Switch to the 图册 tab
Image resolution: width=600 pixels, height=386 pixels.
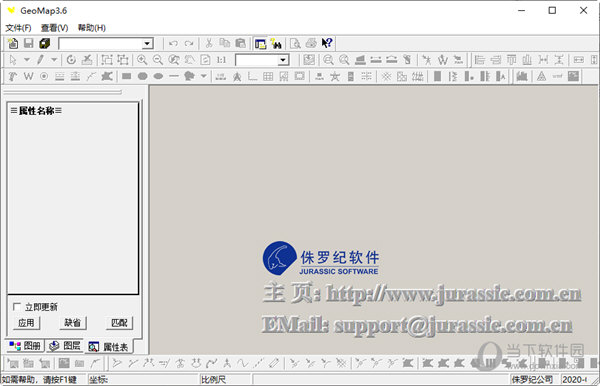(x=25, y=346)
